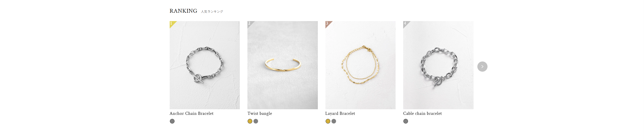Click the next arrow carousel button
The width and height of the screenshot is (644, 140).
[482, 67]
